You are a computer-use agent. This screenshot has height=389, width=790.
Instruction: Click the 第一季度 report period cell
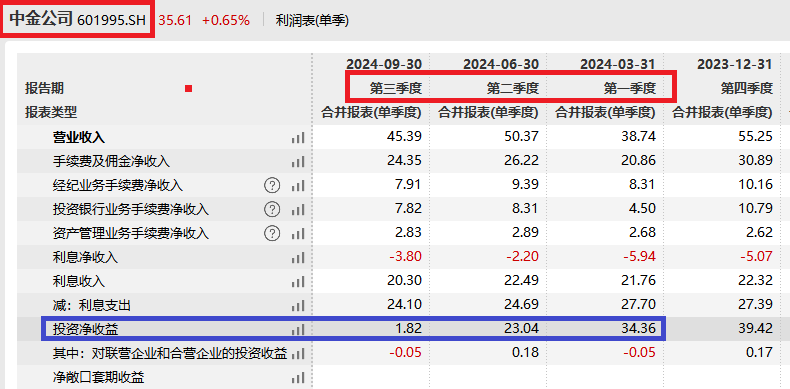tap(630, 89)
